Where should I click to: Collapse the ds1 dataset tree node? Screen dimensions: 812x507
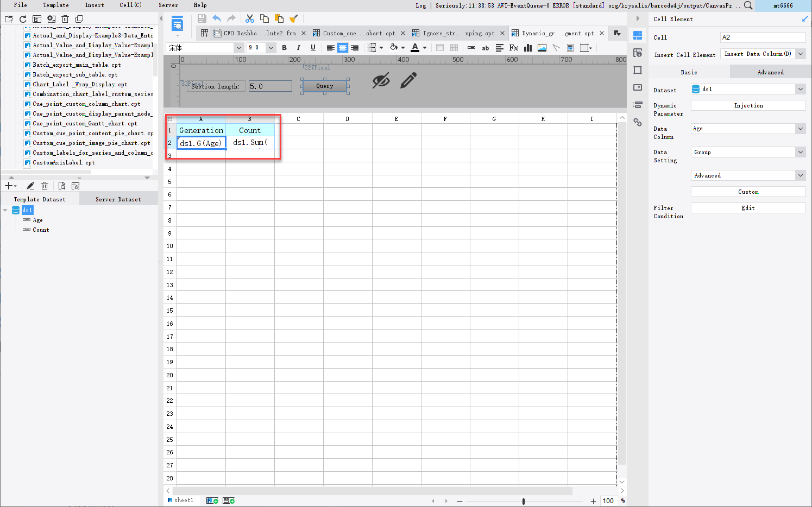5,210
